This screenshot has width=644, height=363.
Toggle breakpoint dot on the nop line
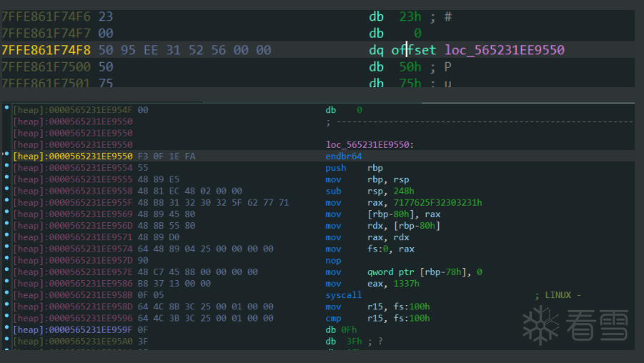click(x=6, y=258)
